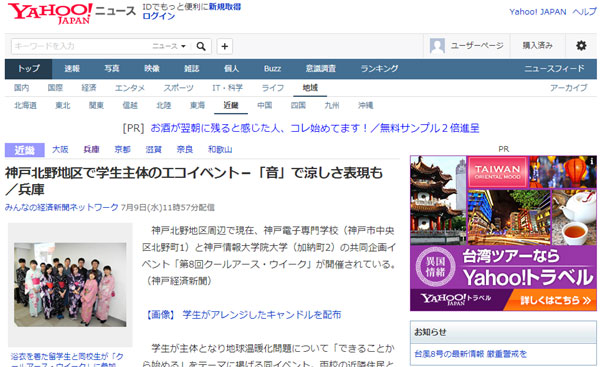Click the user avatar icon
Viewport: 600px width, 367px height.
pyautogui.click(x=437, y=46)
